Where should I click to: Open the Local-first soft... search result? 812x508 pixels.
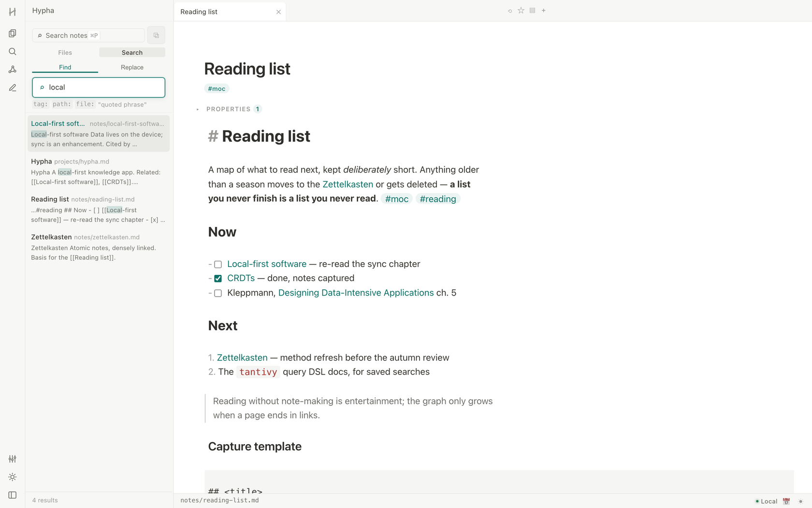tap(99, 134)
